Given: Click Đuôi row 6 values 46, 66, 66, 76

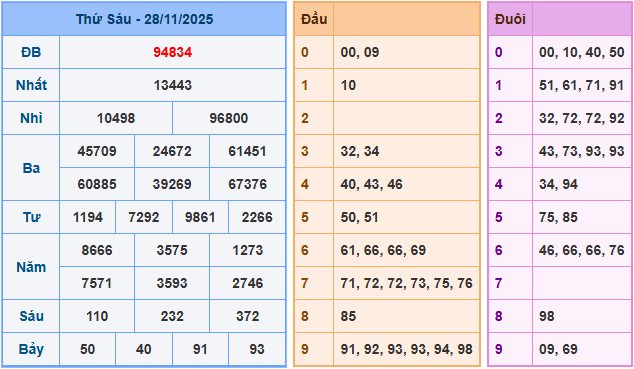Looking at the screenshot, I should 582,250.
